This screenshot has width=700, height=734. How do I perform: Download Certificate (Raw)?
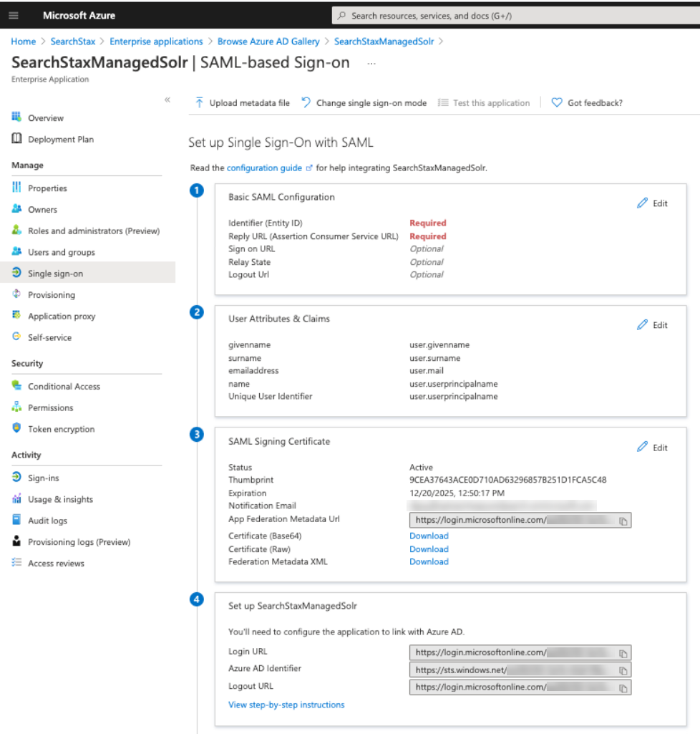pyautogui.click(x=429, y=549)
